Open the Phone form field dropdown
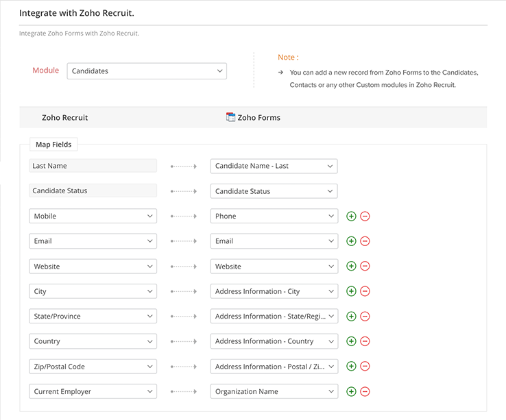Viewport: 506px width, 420px height. pyautogui.click(x=274, y=216)
